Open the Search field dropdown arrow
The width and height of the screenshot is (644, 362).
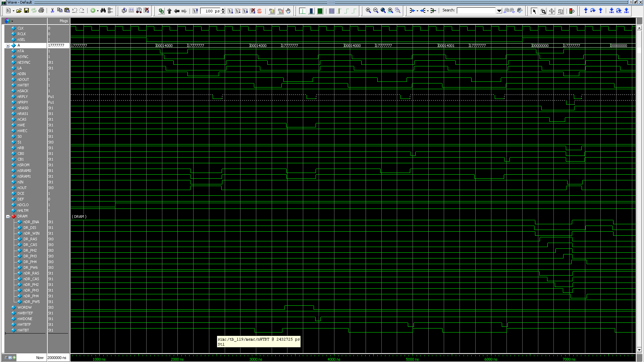tap(499, 11)
